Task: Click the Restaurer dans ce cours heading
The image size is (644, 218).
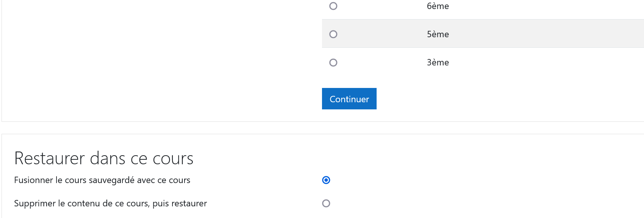Action: click(x=104, y=158)
